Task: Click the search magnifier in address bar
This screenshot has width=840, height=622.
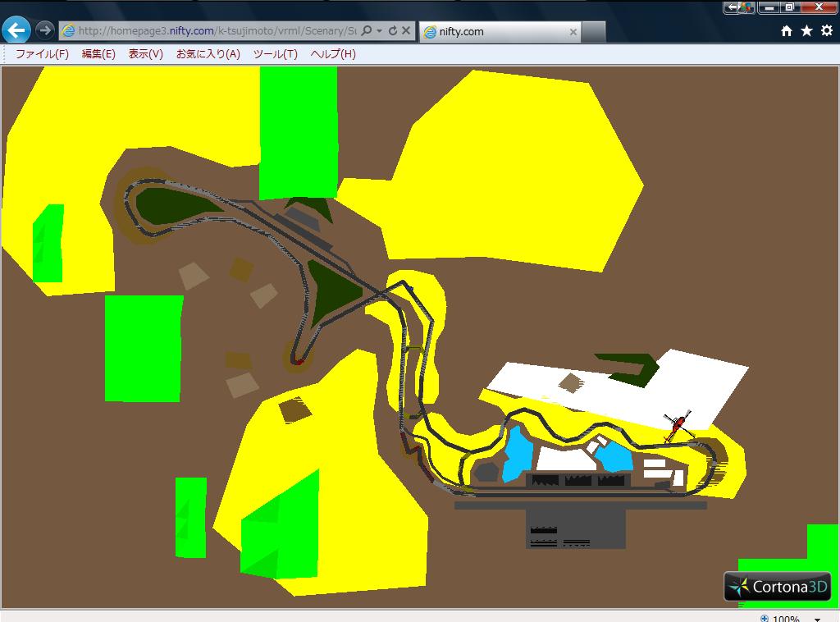Action: [x=367, y=31]
